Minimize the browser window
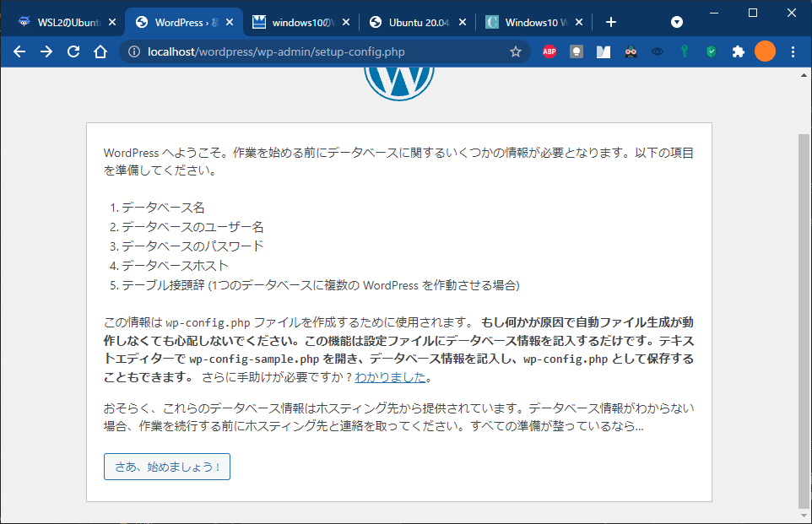 click(714, 13)
